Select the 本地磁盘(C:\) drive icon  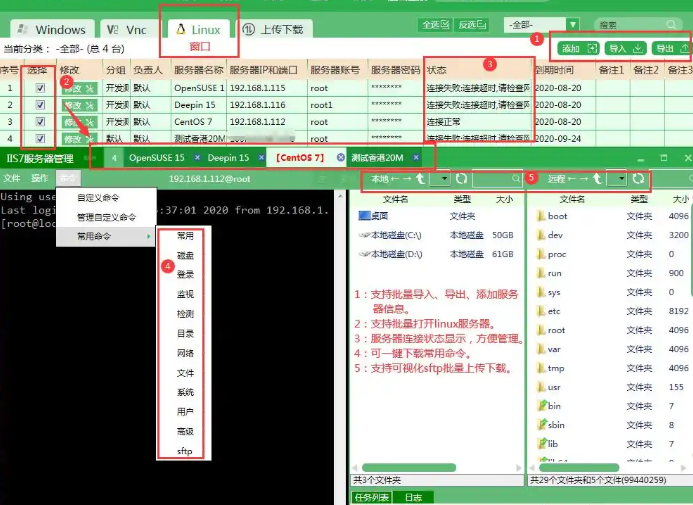[365, 235]
